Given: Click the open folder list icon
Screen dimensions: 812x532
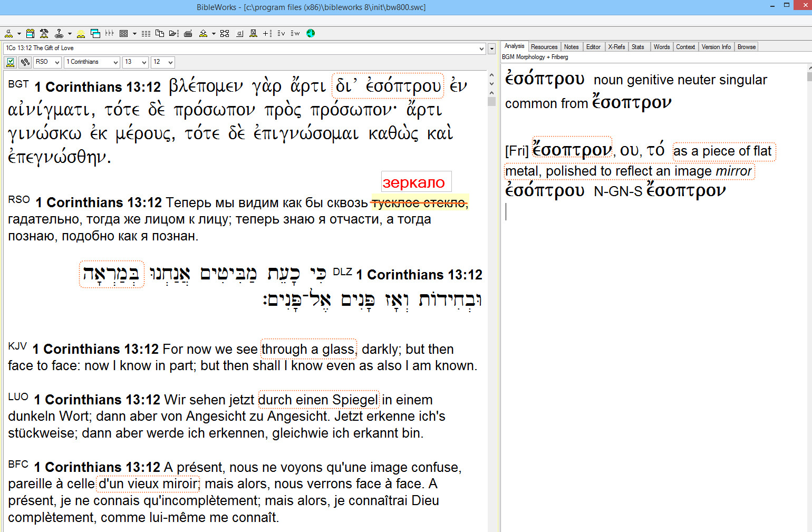Looking at the screenshot, I should click(174, 34).
